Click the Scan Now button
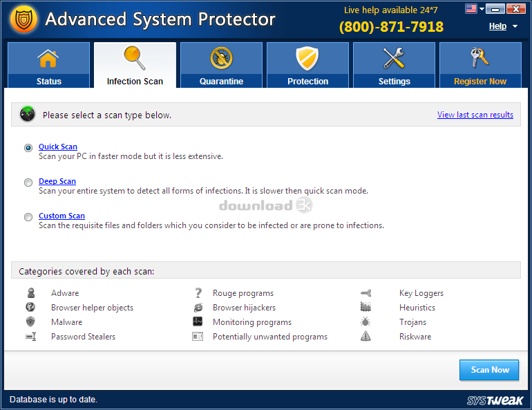Viewport: 532px width, 410px height. [x=489, y=370]
